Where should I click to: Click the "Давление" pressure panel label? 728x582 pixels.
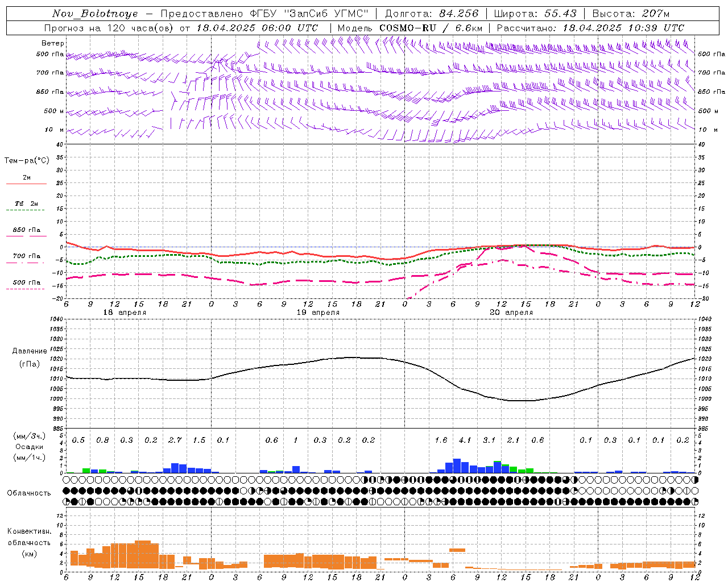pos(29,351)
